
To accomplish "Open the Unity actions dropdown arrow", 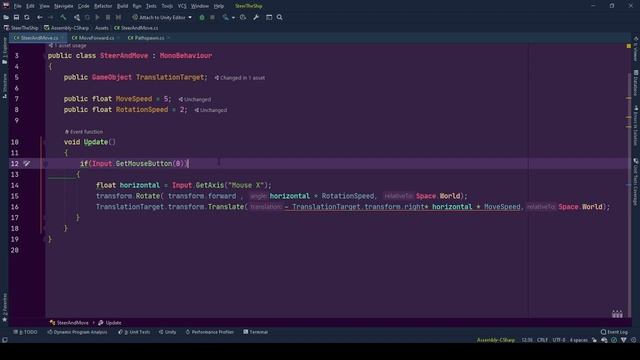I will [233, 18].
